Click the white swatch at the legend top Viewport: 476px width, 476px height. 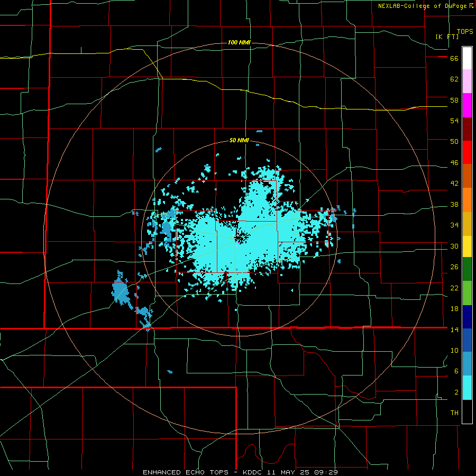tap(467, 58)
